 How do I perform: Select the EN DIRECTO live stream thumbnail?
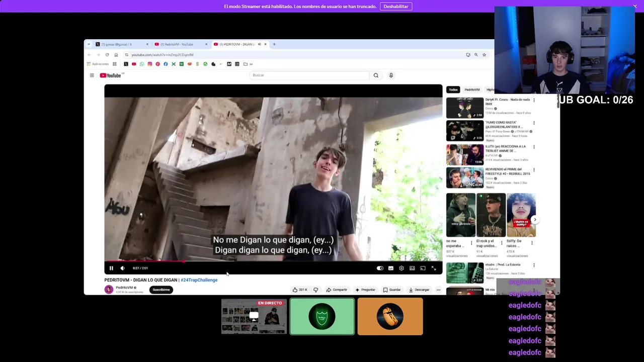pyautogui.click(x=254, y=316)
